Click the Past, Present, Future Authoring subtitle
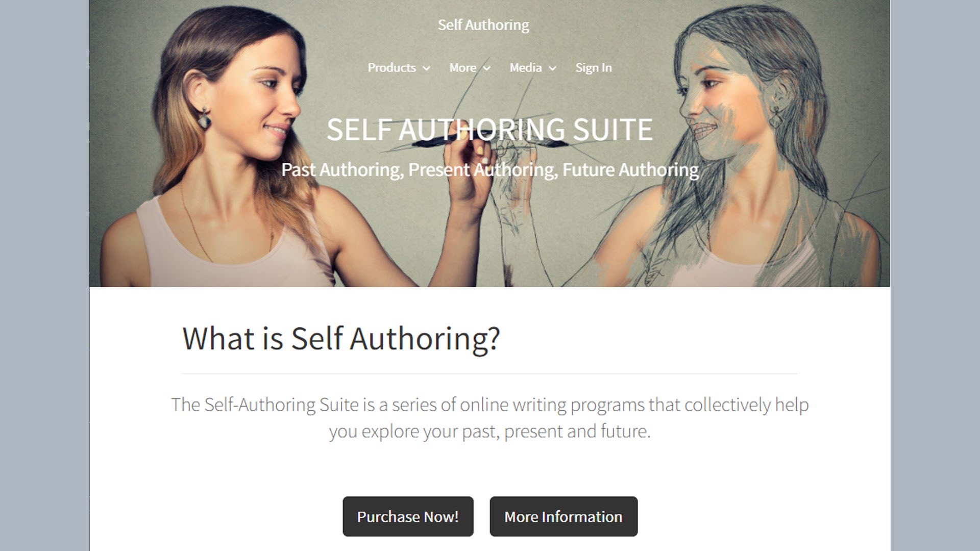The image size is (980, 551). coord(490,170)
